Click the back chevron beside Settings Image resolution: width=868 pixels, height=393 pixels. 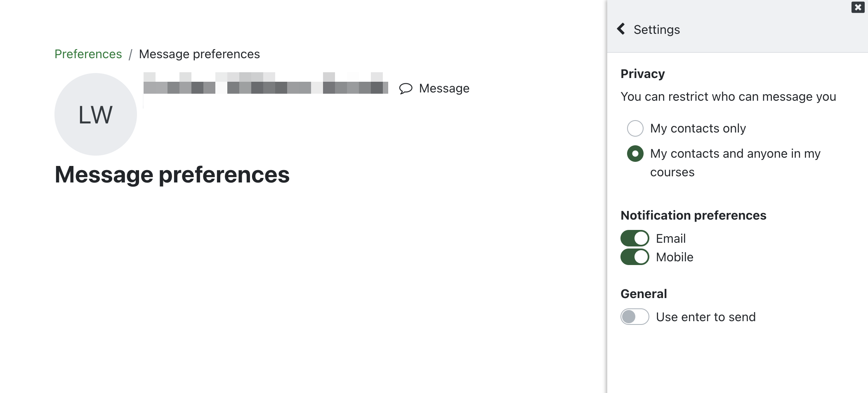point(621,29)
